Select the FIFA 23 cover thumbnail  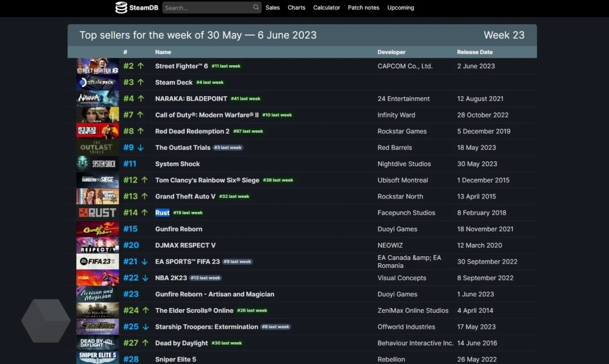pyautogui.click(x=97, y=262)
